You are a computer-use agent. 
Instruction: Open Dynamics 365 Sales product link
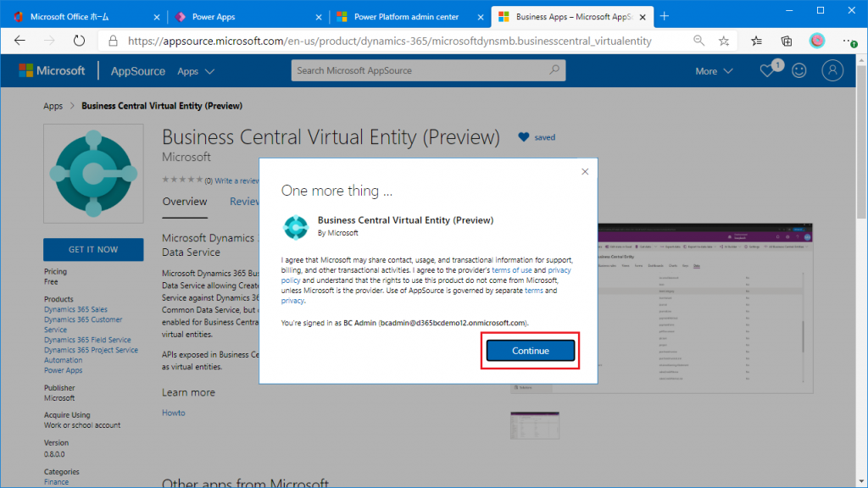(x=75, y=309)
